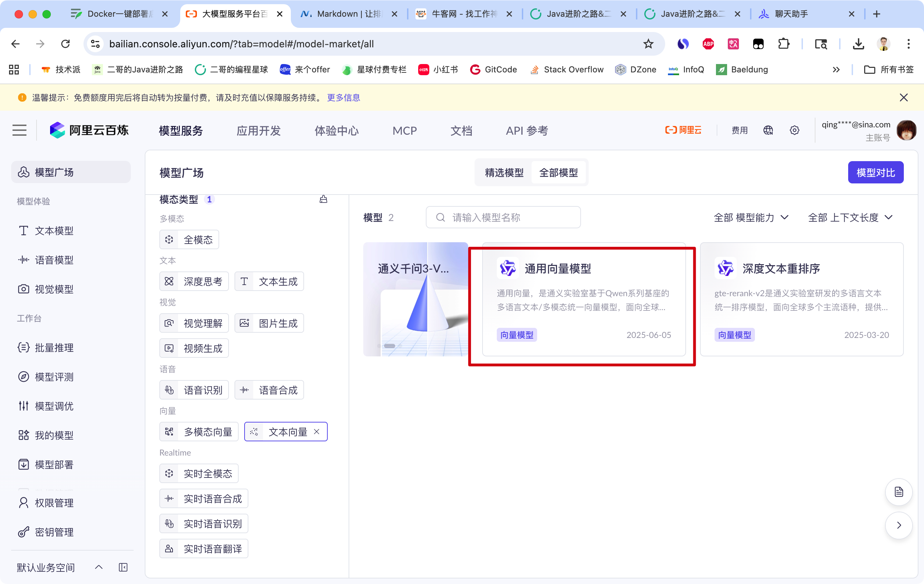The image size is (924, 584).
Task: Open the 更多信息 link in notice
Action: 343,97
